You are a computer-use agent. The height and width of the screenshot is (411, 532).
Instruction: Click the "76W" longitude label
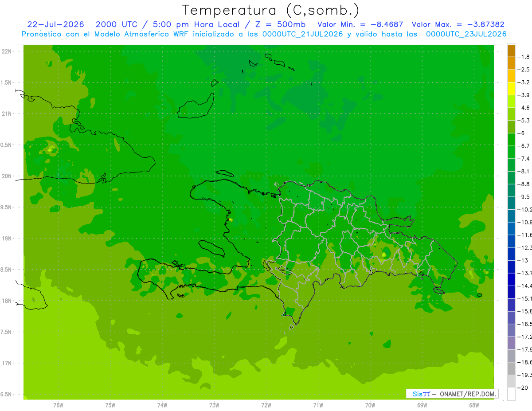[x=58, y=405]
